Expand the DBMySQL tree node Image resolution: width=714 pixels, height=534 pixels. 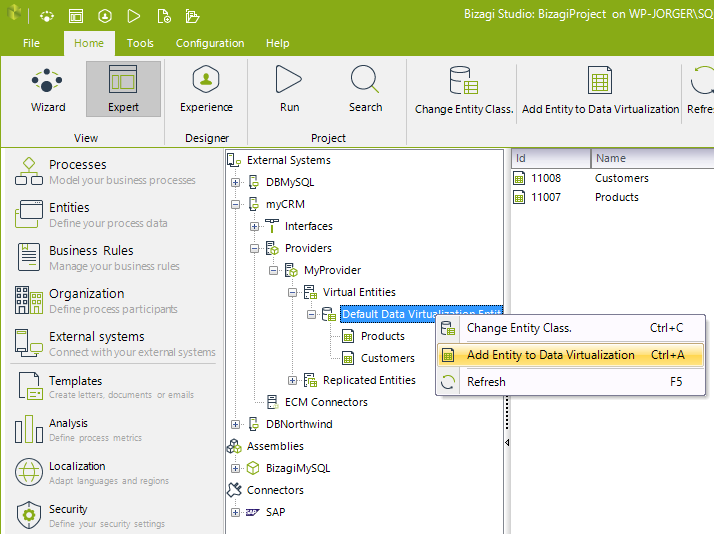[235, 183]
